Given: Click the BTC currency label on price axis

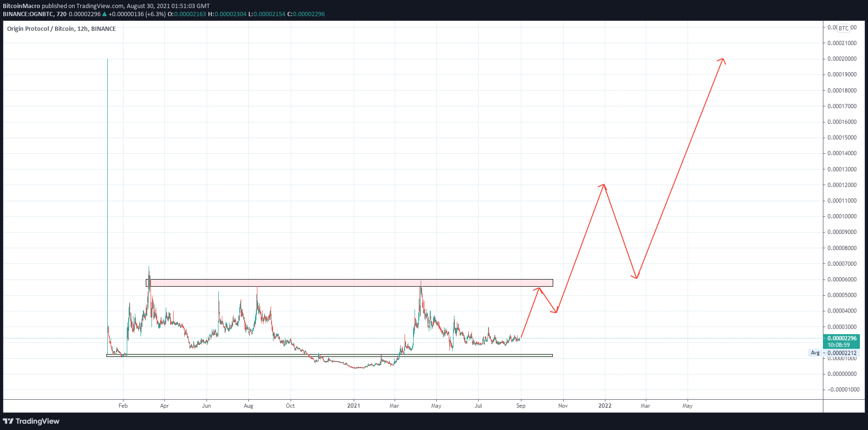Looking at the screenshot, I should point(843,28).
